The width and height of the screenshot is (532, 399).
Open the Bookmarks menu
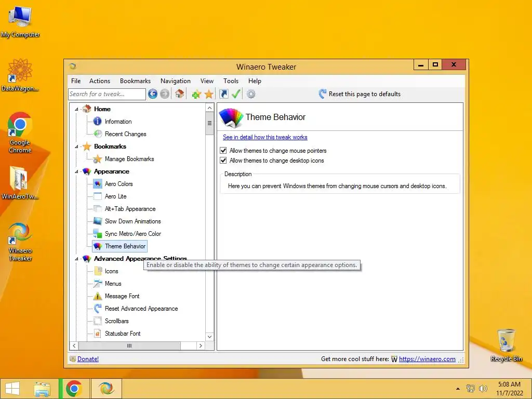(136, 81)
